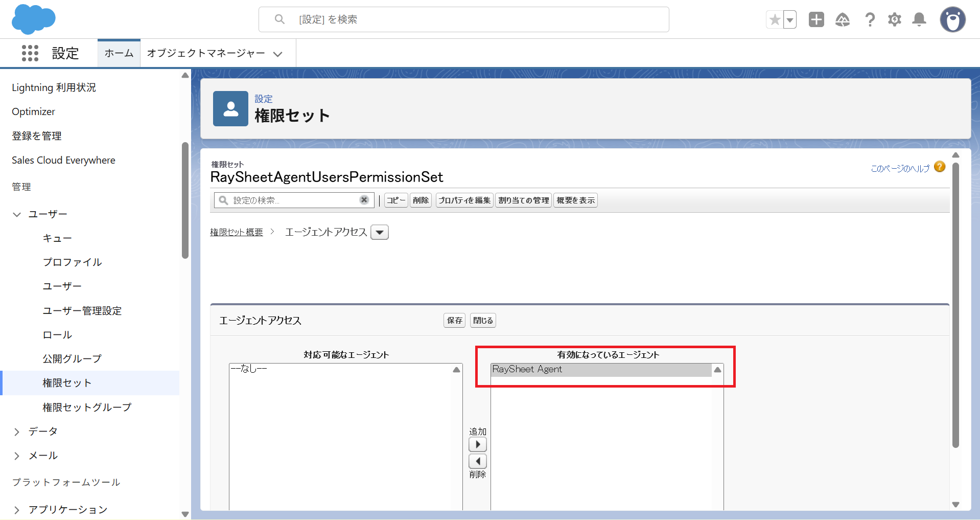Click the Salesforce cloud logo
980x520 pixels.
tap(33, 19)
